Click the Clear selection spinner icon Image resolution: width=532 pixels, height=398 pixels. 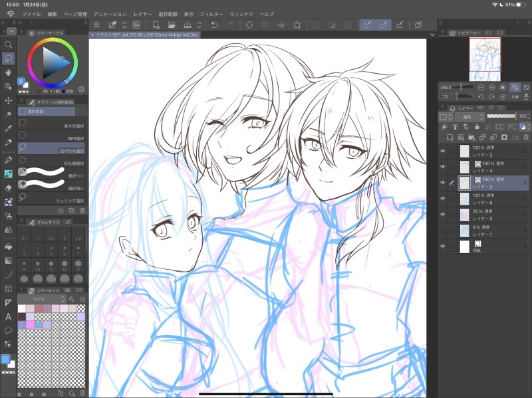point(249,25)
